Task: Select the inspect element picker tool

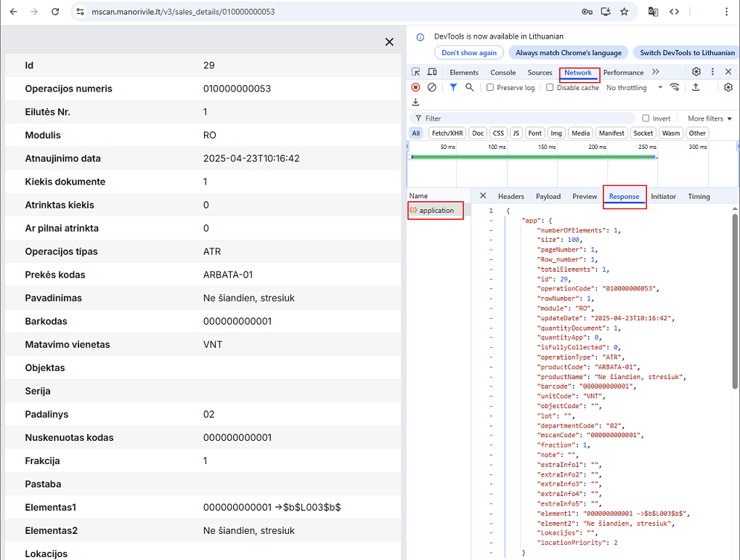Action: tap(416, 72)
